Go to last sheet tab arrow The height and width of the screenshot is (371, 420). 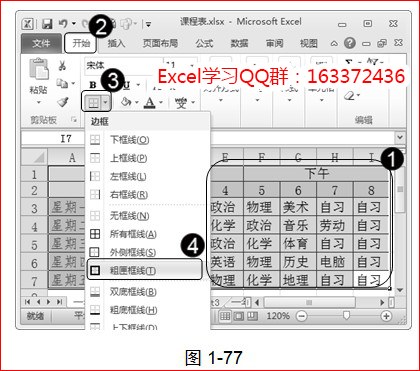pos(59,302)
